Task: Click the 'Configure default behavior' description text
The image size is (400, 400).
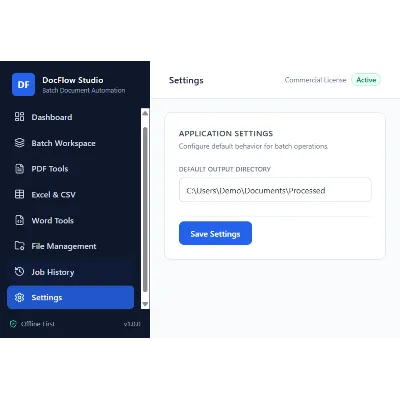Action: click(253, 146)
